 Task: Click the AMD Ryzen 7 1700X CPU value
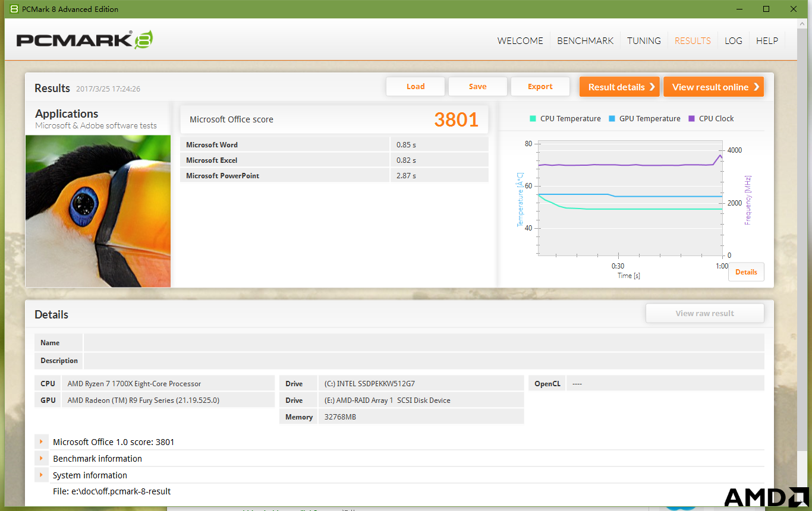(134, 384)
